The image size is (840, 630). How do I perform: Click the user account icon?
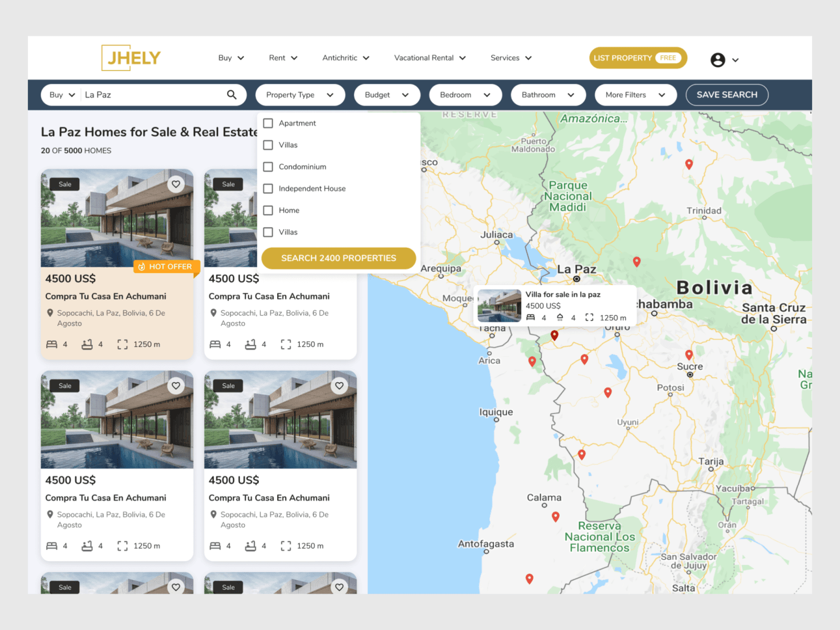(718, 59)
